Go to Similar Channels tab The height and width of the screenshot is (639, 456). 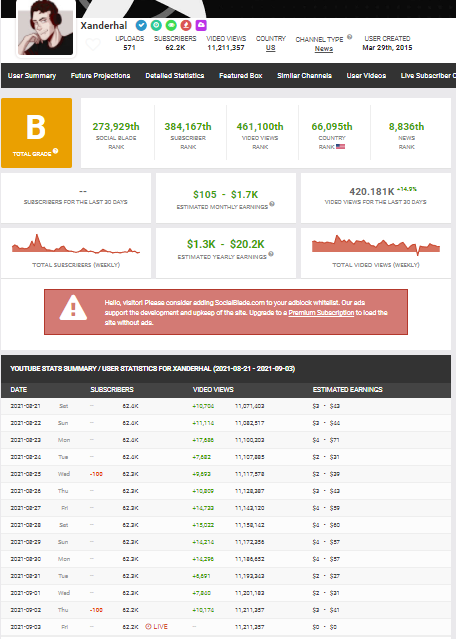304,76
